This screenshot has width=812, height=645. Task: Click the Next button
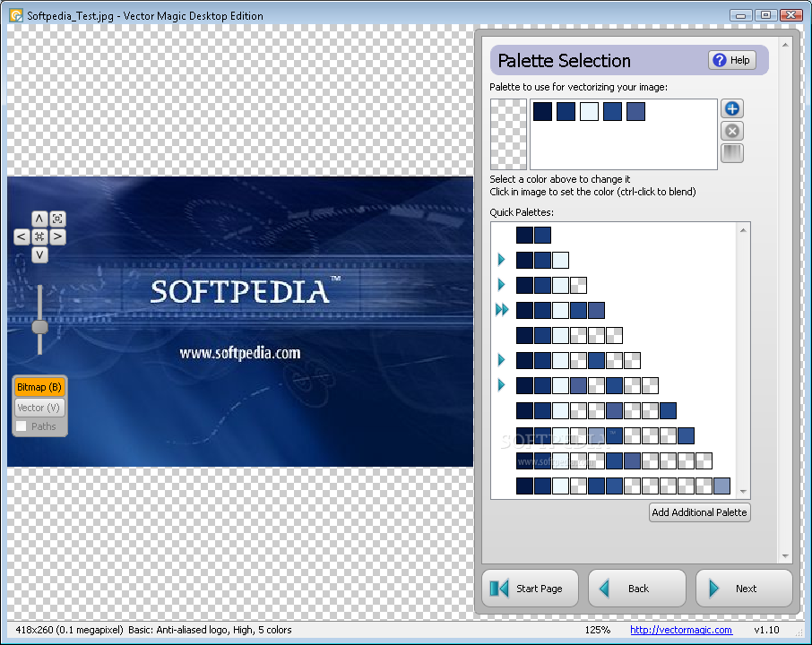(x=744, y=588)
